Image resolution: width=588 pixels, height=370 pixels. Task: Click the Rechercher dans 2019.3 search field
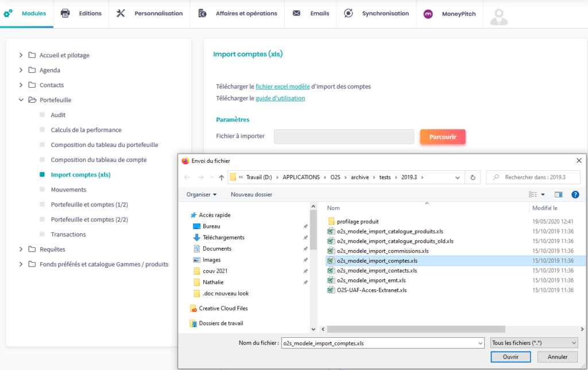[x=534, y=177]
